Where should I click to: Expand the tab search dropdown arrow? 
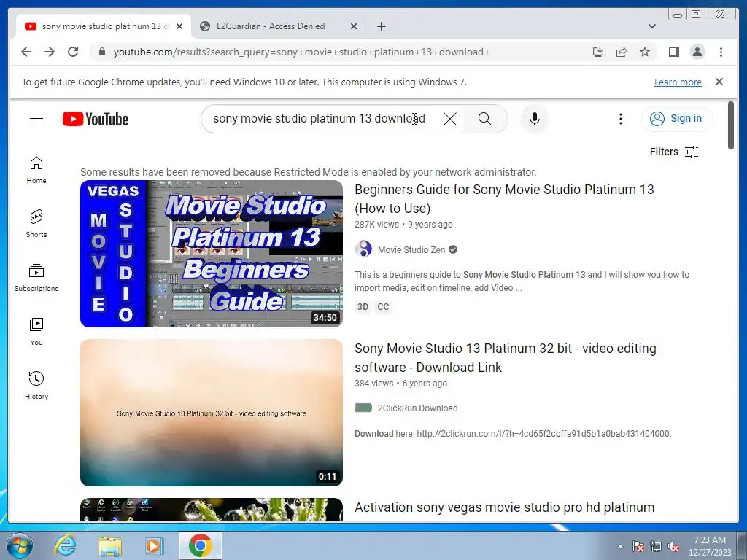pos(651,26)
